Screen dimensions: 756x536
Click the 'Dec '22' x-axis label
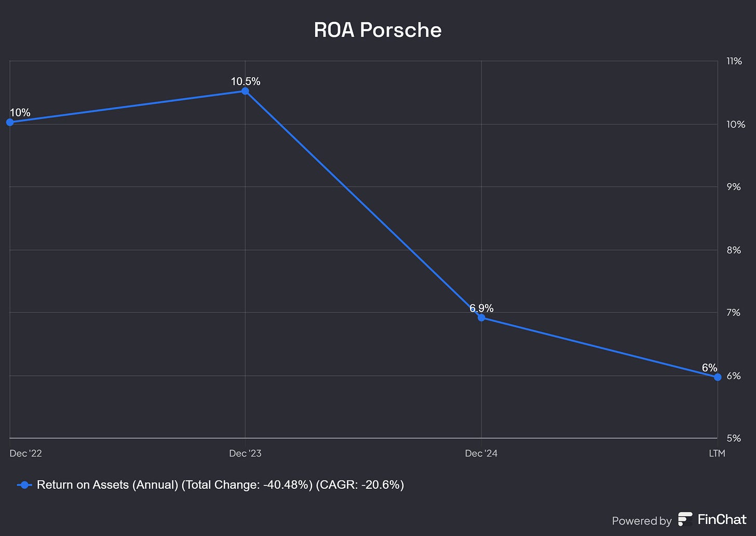(26, 453)
